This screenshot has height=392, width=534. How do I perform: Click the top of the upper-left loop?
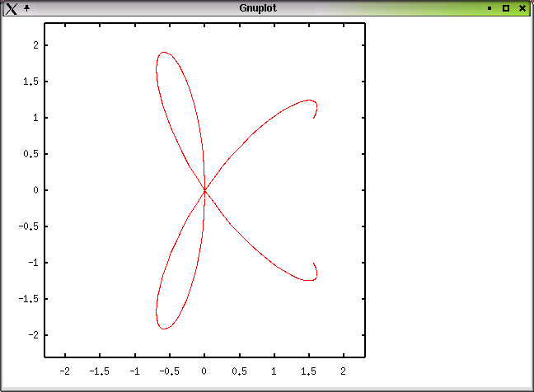[x=163, y=53]
